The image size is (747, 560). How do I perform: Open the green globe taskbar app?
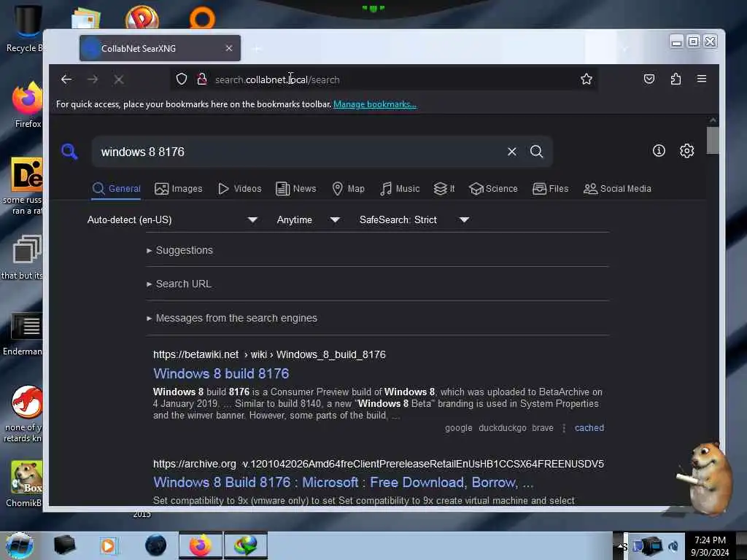click(x=245, y=545)
